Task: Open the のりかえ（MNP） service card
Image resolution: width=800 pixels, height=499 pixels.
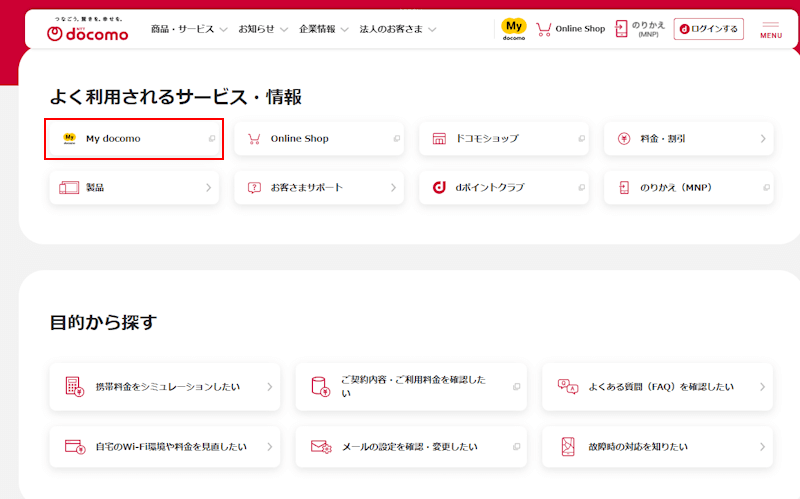Action: pos(689,188)
